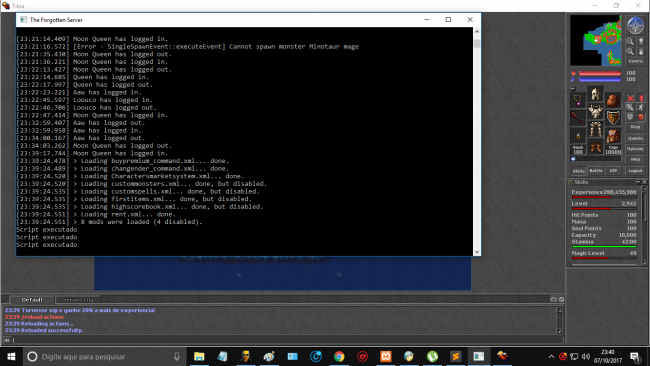The height and width of the screenshot is (366, 650).
Task: Open XAMPP from the taskbar
Action: [x=386, y=356]
